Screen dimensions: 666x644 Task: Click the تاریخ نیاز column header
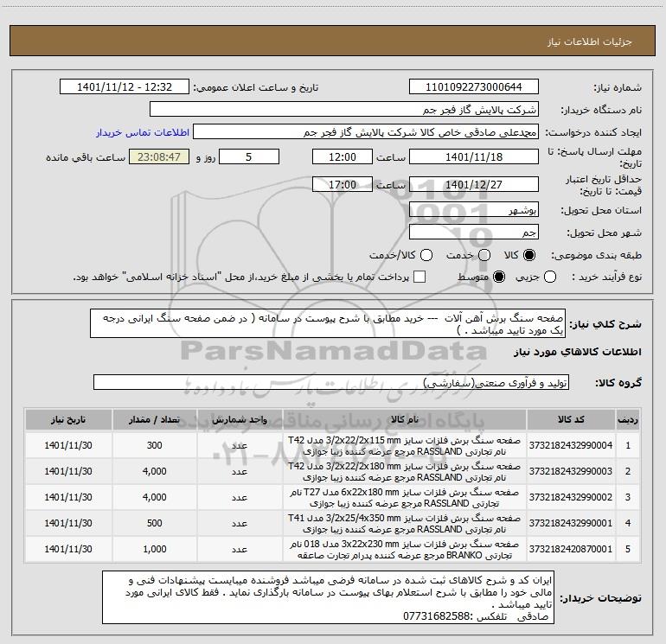(x=68, y=420)
